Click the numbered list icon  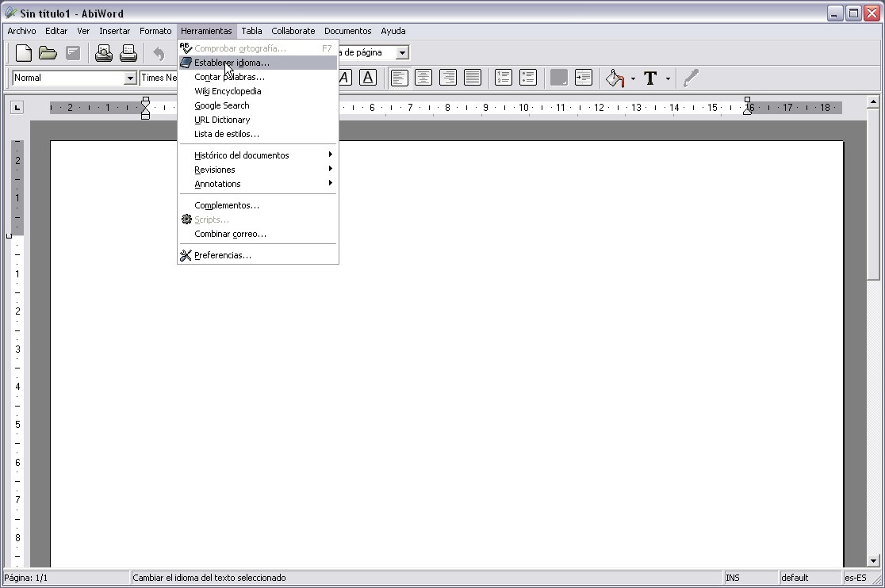[503, 78]
